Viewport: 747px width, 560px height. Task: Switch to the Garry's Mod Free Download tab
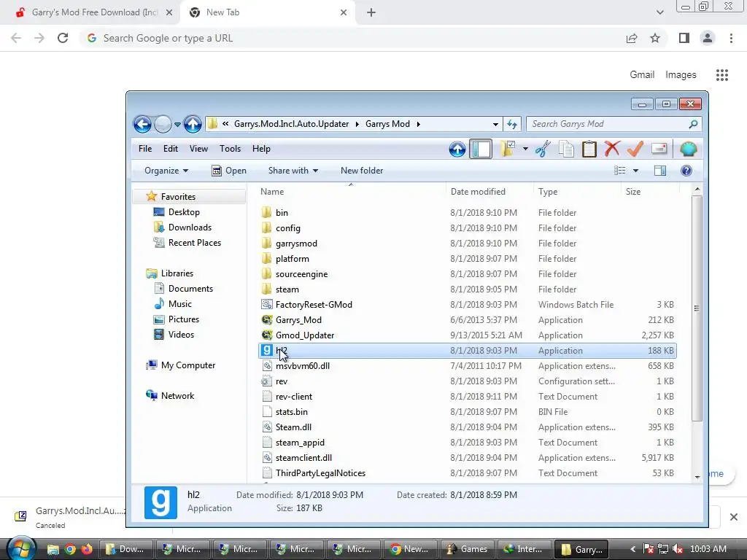click(94, 12)
